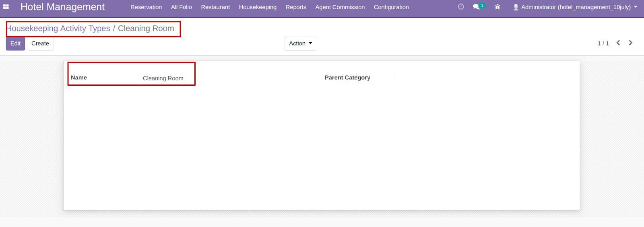Expand the Action dropdown
This screenshot has width=644, height=227.
[x=301, y=43]
